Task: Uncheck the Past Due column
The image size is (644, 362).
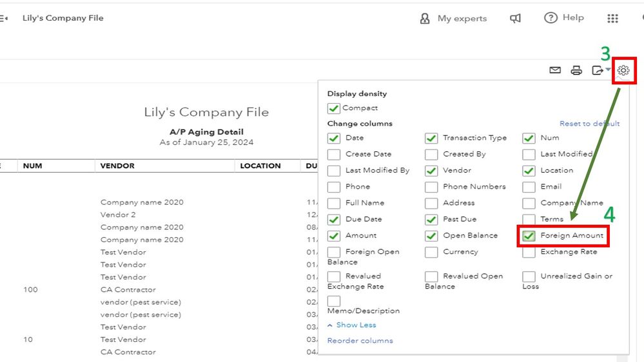Action: click(431, 220)
